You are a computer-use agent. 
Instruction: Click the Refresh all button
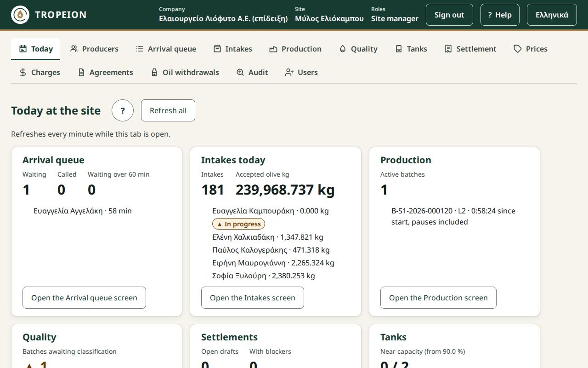click(x=168, y=110)
